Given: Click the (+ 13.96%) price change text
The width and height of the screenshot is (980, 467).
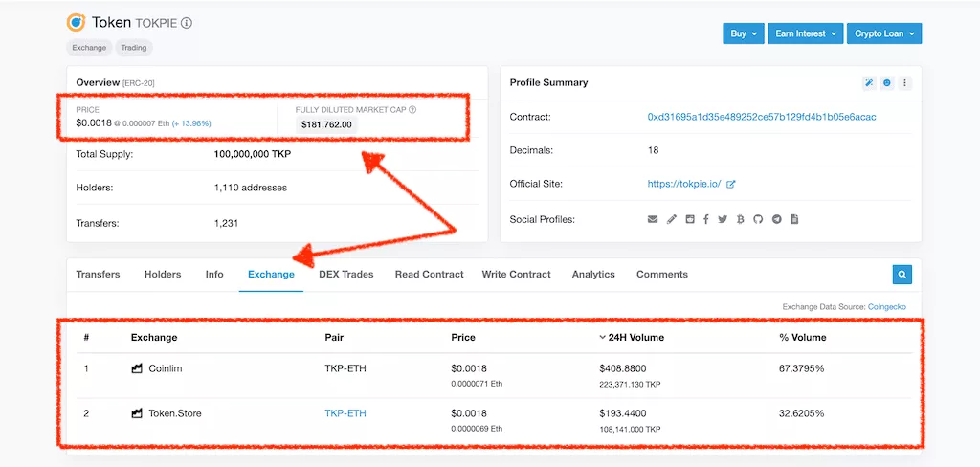Looking at the screenshot, I should 191,123.
